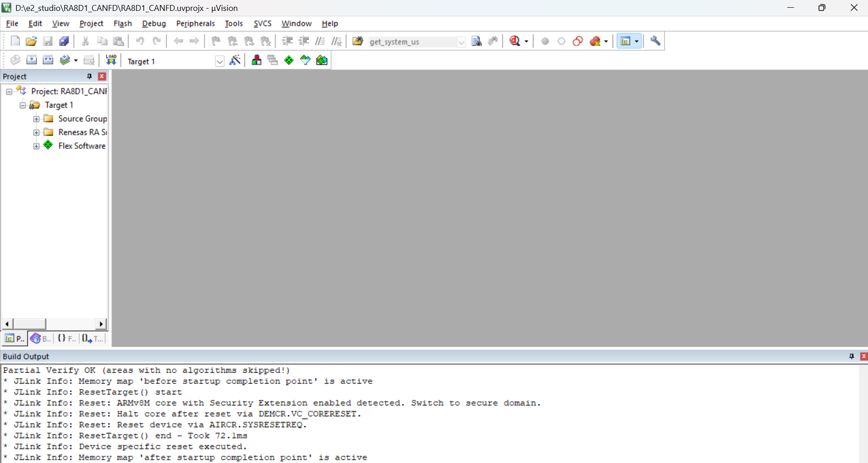Open Options for Target magic wand icon

(x=235, y=60)
